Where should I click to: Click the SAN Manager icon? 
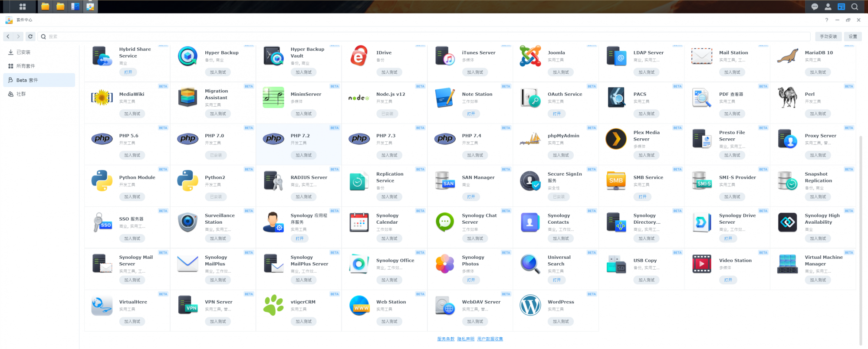[445, 181]
